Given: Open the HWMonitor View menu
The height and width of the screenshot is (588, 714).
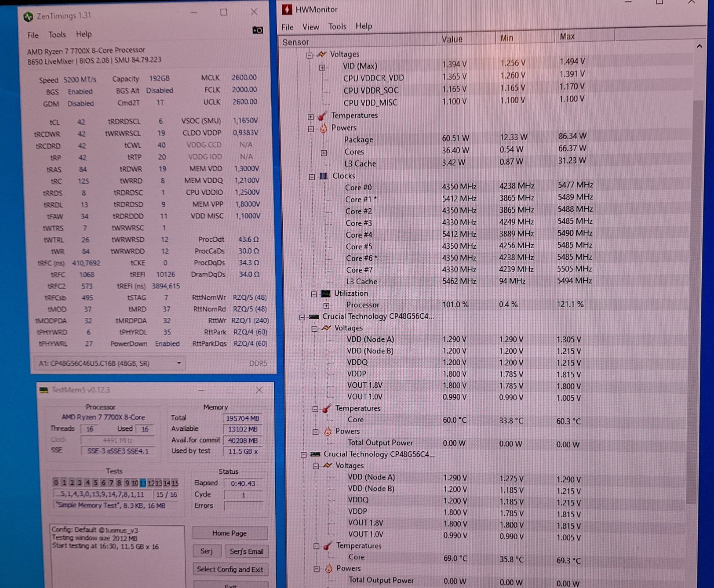Looking at the screenshot, I should pyautogui.click(x=310, y=27).
